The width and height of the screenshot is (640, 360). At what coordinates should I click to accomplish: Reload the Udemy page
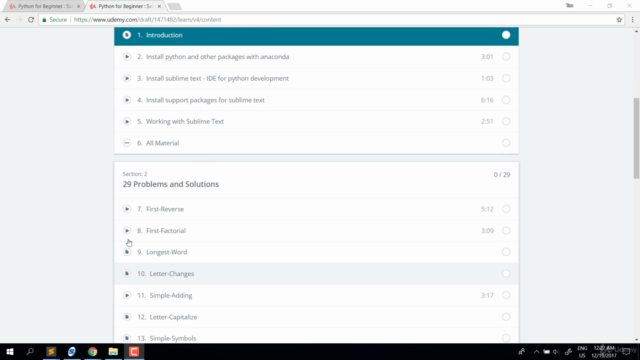point(31,20)
